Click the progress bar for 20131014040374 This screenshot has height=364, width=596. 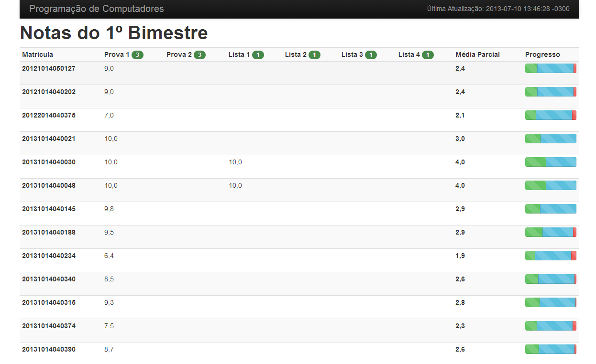click(x=551, y=326)
